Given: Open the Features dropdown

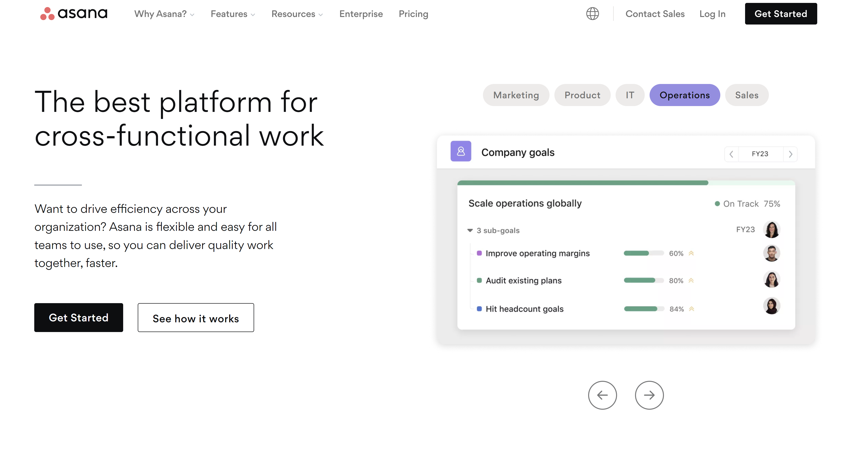Looking at the screenshot, I should tap(232, 14).
